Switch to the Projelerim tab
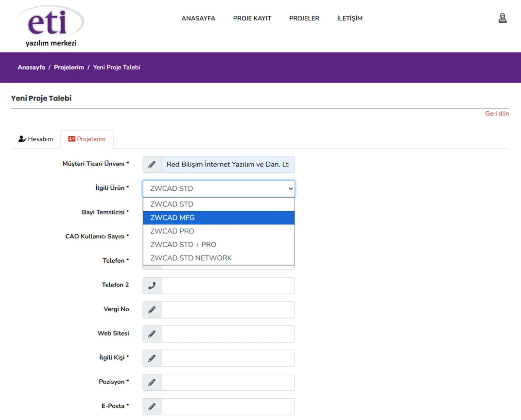 [87, 139]
